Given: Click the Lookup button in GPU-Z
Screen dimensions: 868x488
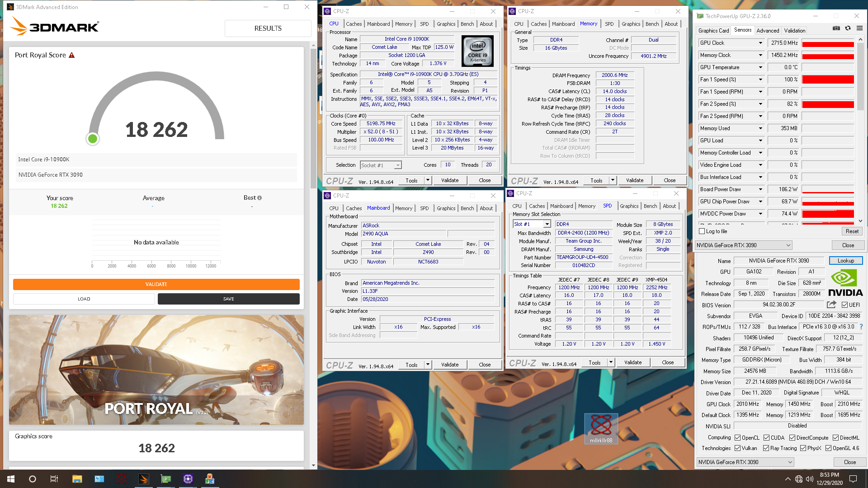Looking at the screenshot, I should tap(845, 260).
